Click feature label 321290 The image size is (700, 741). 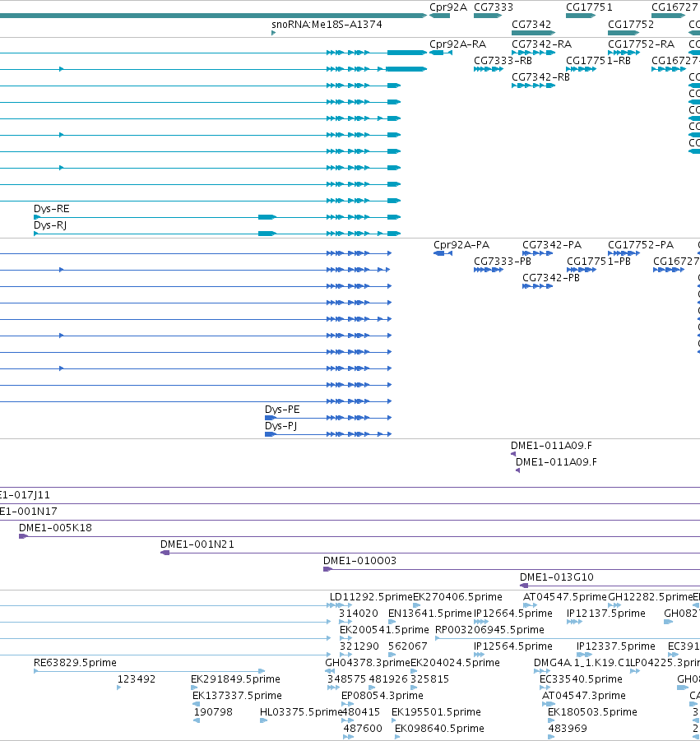tap(359, 646)
